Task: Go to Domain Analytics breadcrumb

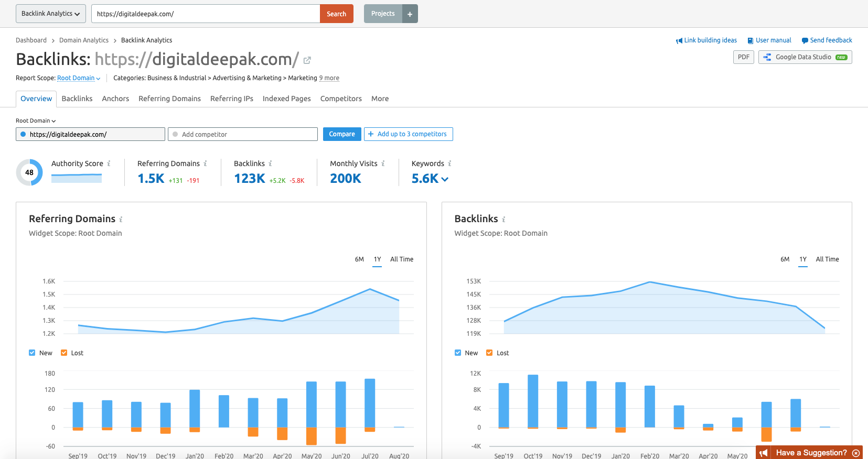Action: 84,40
